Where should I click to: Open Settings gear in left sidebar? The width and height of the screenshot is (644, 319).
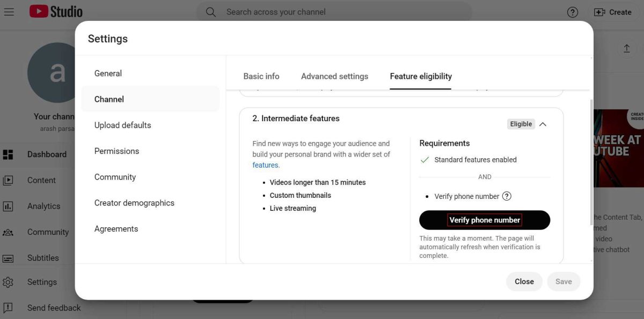(8, 282)
